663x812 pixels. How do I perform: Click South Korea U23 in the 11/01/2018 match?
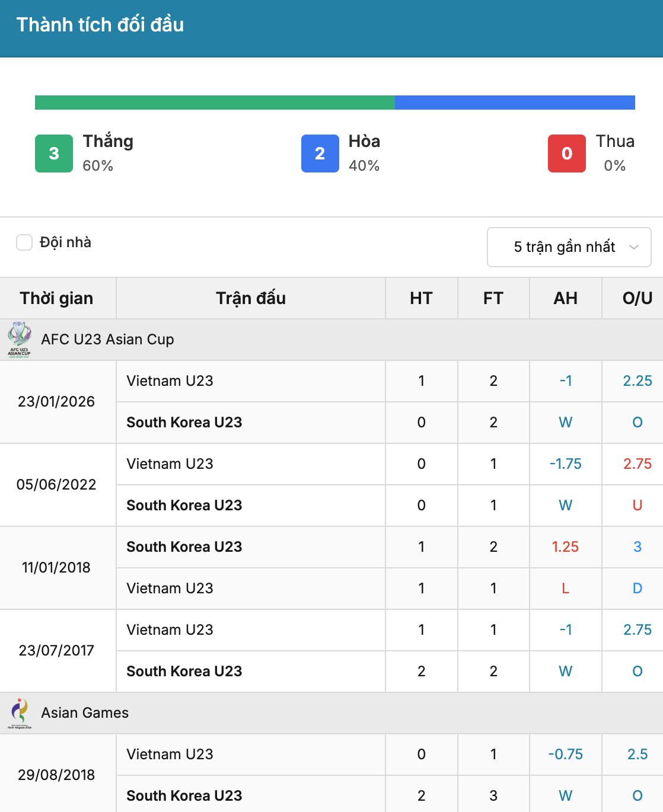click(184, 547)
